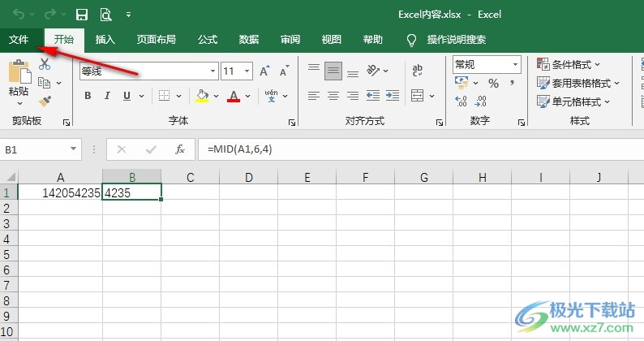Screen dimensions: 644x341
Task: Click the Increase Font Size icon
Action: point(264,71)
